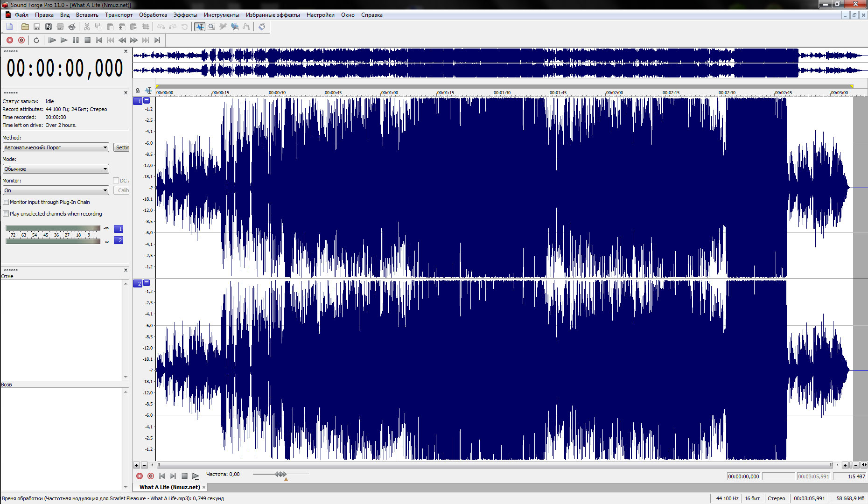Click the edit tool selector beside the lock
The image size is (868, 504).
click(x=148, y=91)
